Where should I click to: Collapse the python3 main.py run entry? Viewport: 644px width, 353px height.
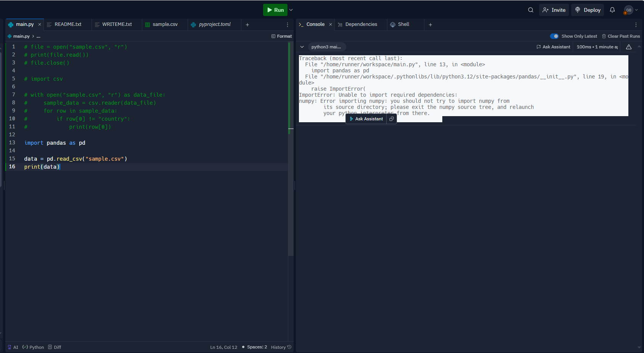click(x=302, y=47)
